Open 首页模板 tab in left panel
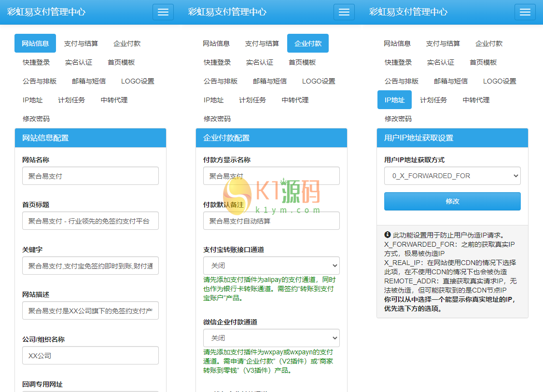 [x=121, y=62]
